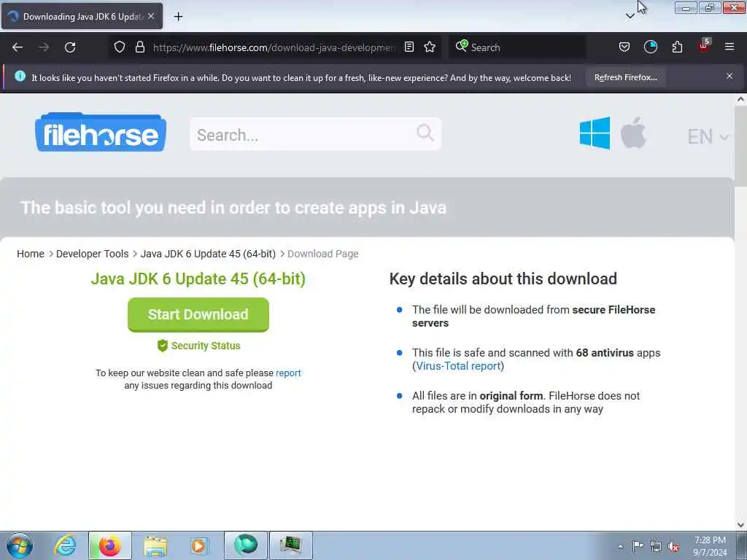Viewport: 747px width, 560px height.
Task: Click the network tray icon
Action: coord(656,546)
